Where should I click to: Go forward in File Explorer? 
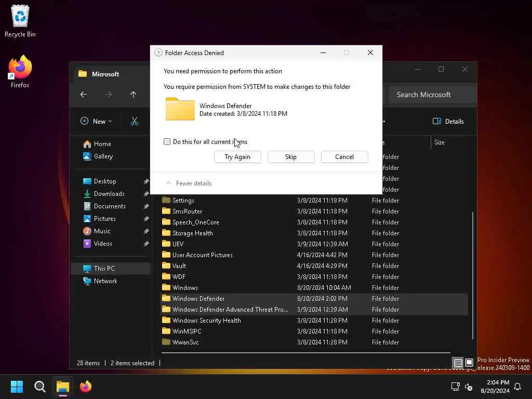pyautogui.click(x=108, y=95)
